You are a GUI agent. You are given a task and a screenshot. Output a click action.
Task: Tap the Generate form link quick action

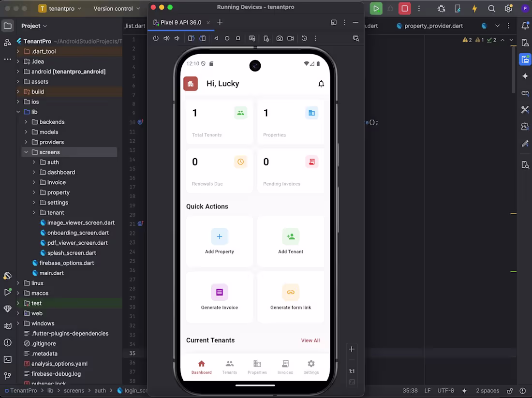coord(291,297)
